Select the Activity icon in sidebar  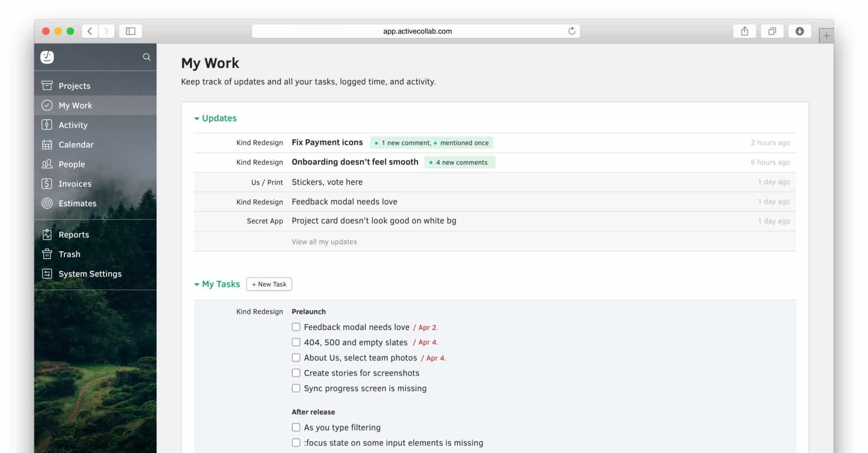[47, 124]
